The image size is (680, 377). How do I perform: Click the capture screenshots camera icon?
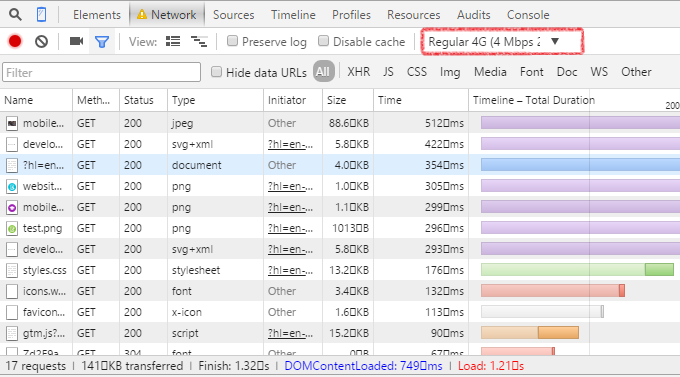coord(76,41)
